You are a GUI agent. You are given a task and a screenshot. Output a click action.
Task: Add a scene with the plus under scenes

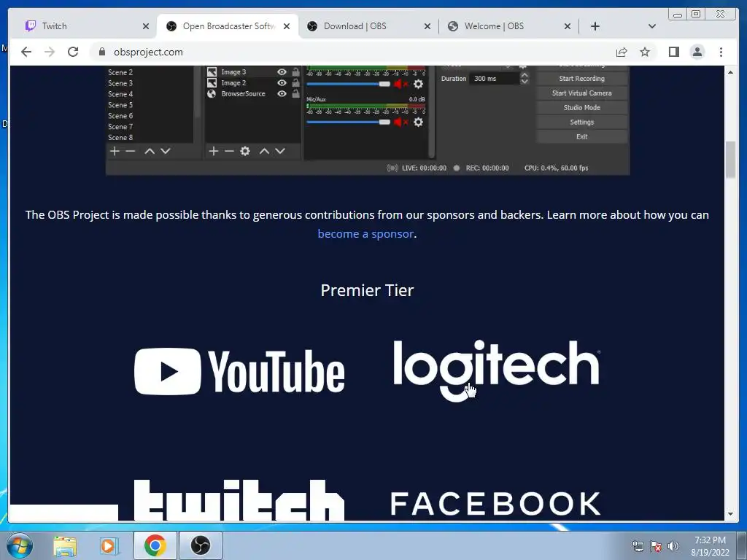[x=115, y=151]
